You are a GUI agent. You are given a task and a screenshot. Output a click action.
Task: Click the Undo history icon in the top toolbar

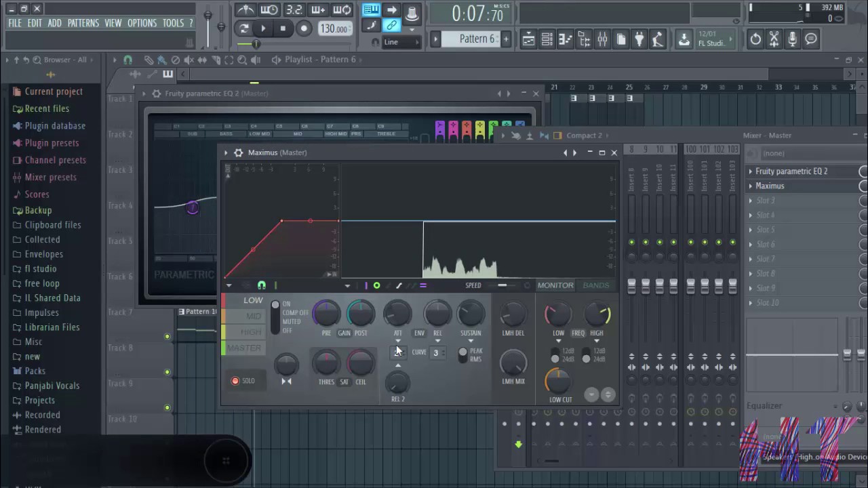coord(755,39)
